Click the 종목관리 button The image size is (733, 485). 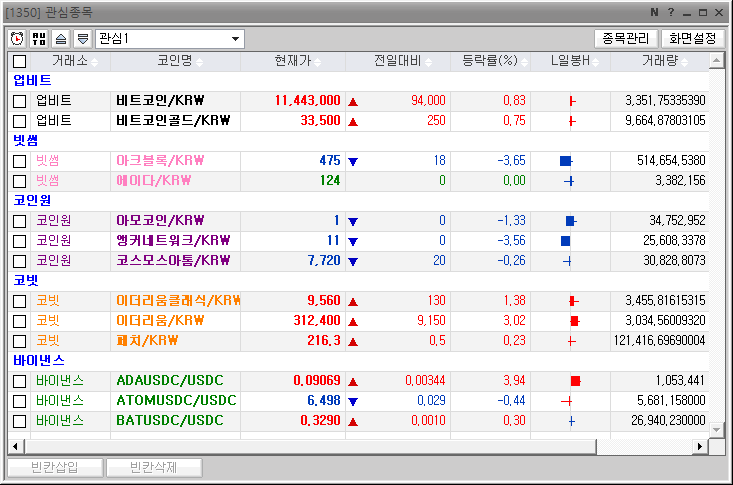click(626, 39)
